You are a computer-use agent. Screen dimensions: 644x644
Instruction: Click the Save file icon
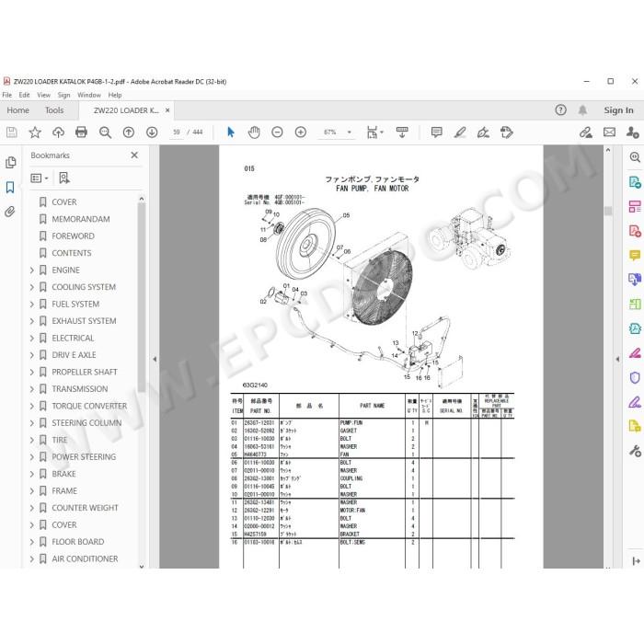[x=11, y=132]
